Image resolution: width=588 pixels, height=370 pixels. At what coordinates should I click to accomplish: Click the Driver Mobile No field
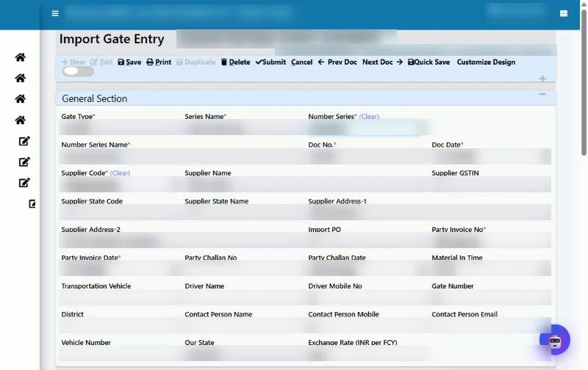point(367,297)
